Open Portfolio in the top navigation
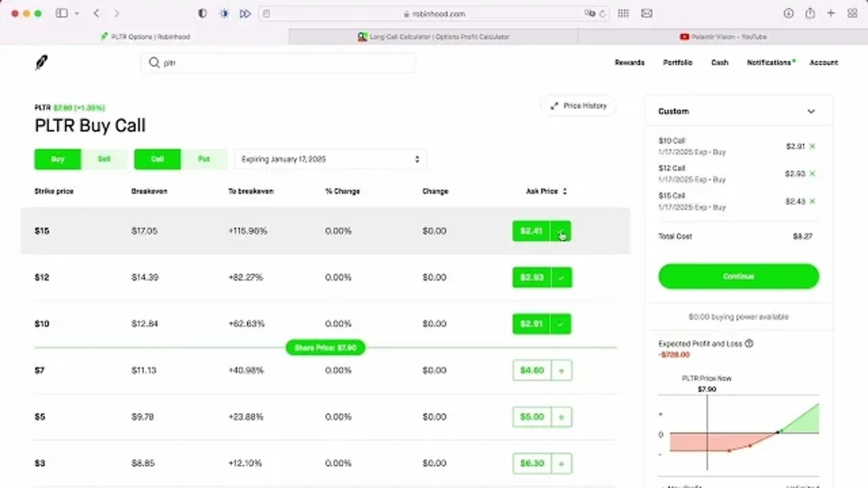The image size is (868, 488). coord(677,62)
